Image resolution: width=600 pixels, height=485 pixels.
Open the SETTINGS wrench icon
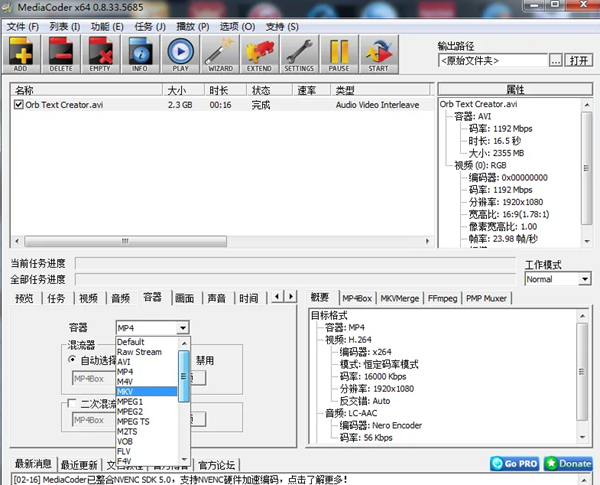[299, 54]
